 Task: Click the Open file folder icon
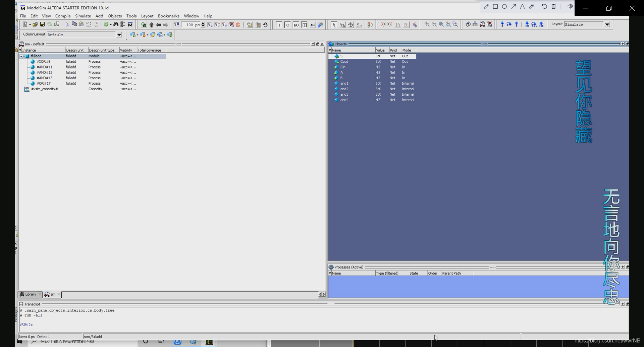coord(35,24)
